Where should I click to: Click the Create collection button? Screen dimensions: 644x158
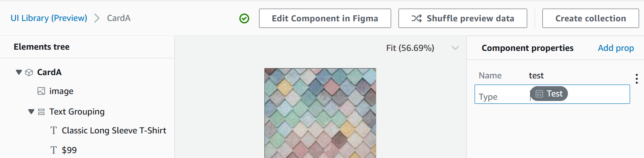point(591,18)
